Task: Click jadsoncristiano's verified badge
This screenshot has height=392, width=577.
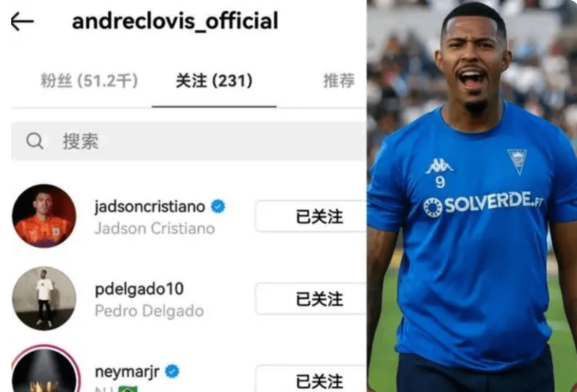Action: [x=218, y=207]
